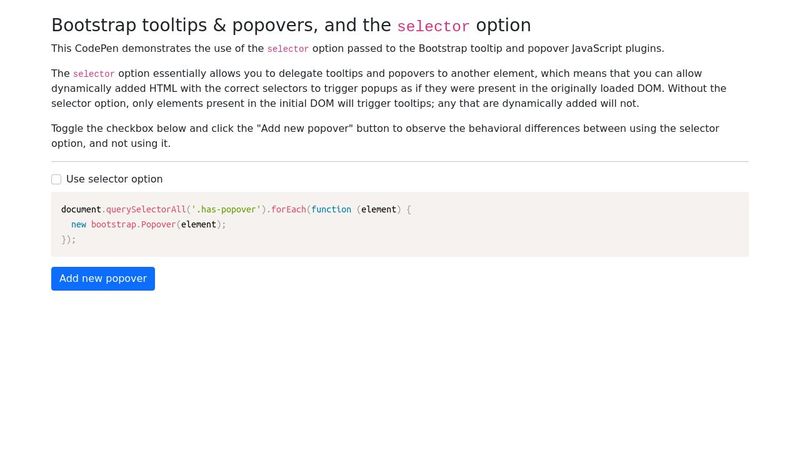Image resolution: width=800 pixels, height=450 pixels.
Task: Click the function keyword in the code
Action: point(331,209)
